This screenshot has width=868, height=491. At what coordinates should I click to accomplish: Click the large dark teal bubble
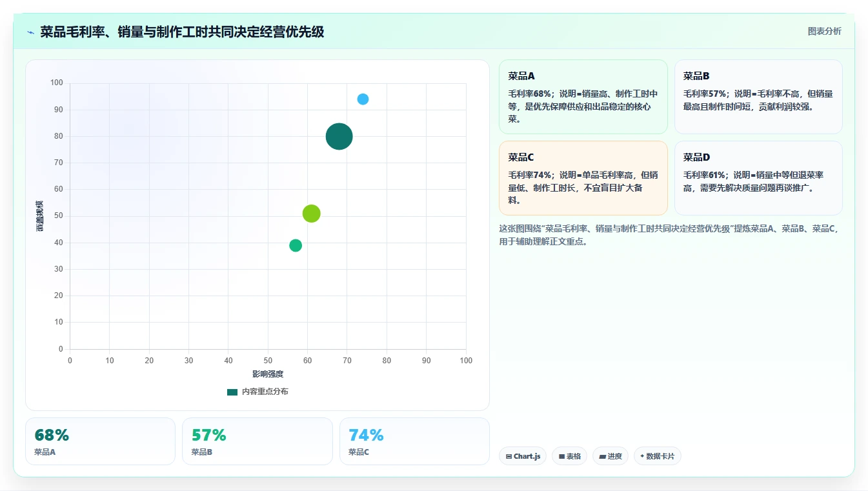pyautogui.click(x=339, y=136)
